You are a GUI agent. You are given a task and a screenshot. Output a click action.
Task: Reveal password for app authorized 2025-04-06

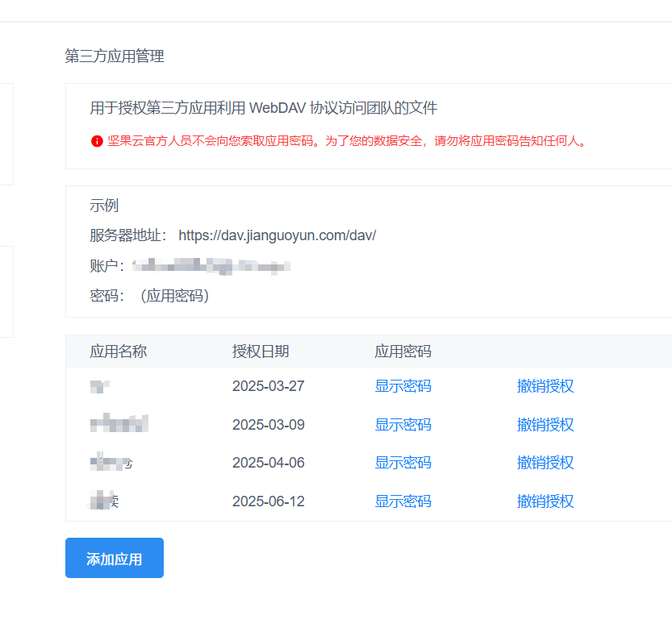click(403, 463)
